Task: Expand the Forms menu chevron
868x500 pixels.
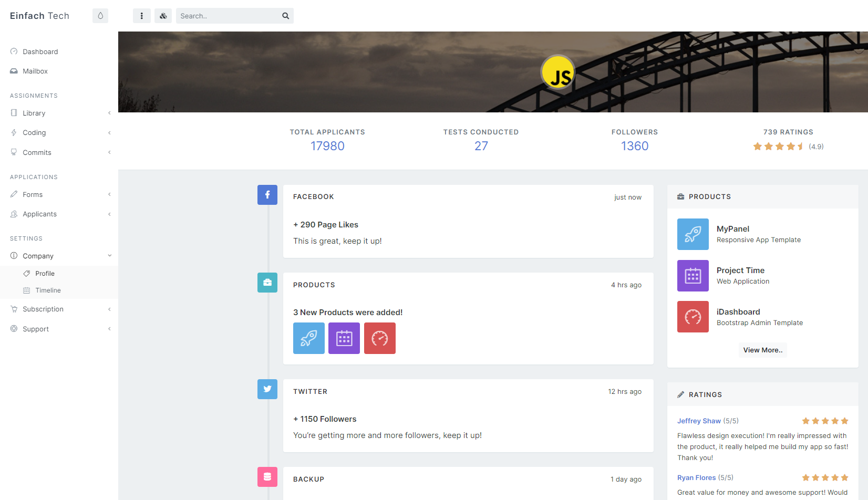Action: [109, 194]
